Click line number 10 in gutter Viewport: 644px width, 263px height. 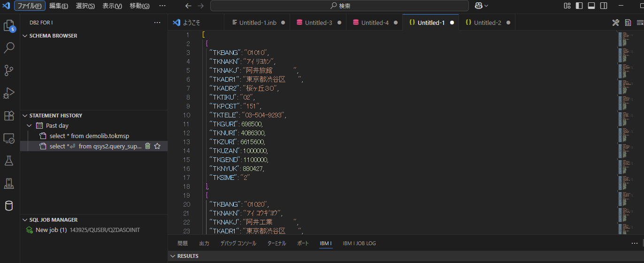click(x=186, y=115)
